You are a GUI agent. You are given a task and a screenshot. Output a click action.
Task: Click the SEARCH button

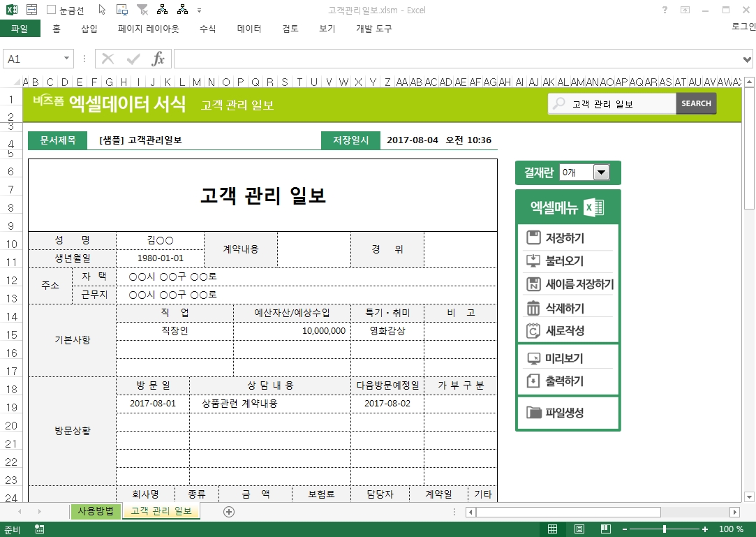696,103
